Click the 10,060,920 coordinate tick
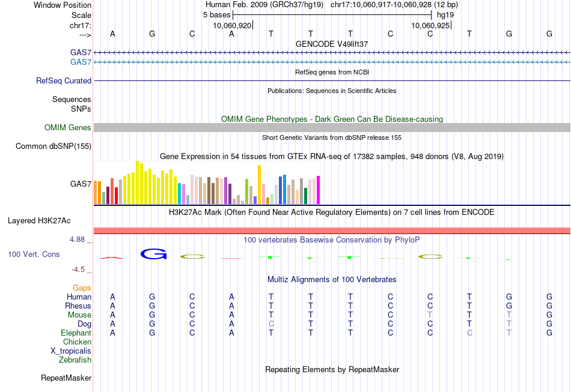571x392 pixels. coord(233,25)
